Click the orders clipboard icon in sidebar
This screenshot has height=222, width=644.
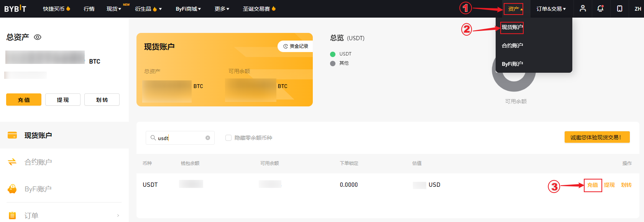[12, 215]
